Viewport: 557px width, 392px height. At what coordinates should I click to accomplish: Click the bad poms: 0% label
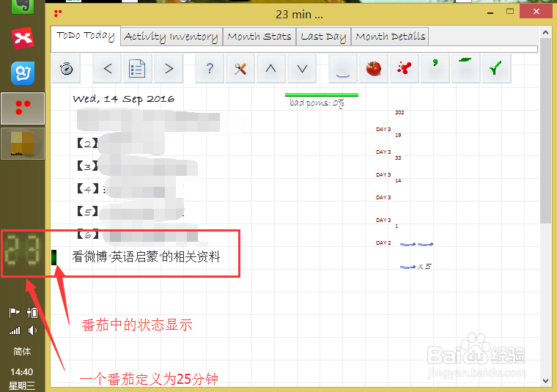pos(317,103)
